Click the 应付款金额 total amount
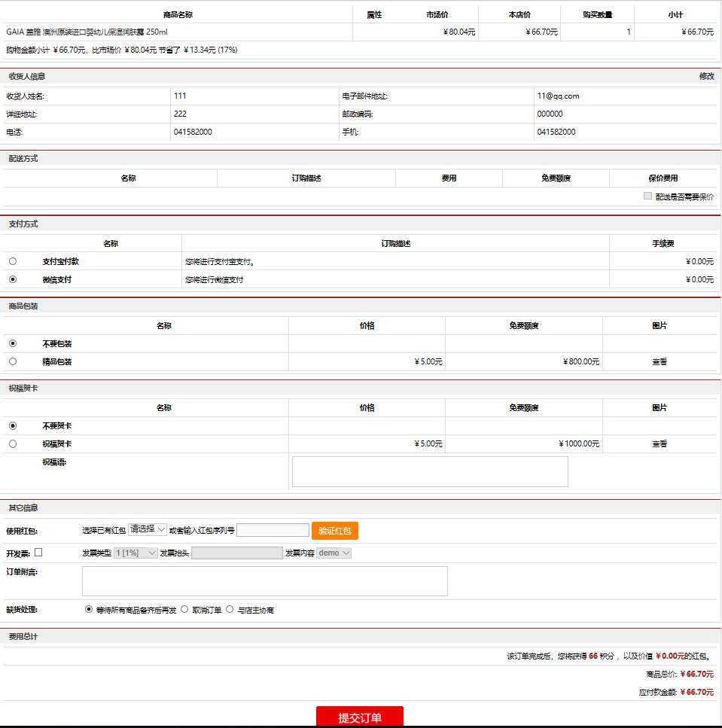The image size is (722, 728). 697,693
